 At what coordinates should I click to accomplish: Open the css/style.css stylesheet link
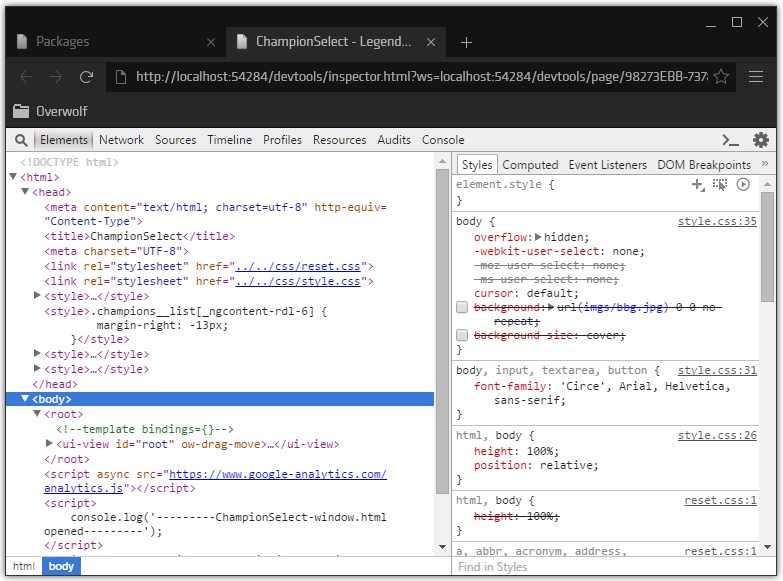(x=298, y=281)
